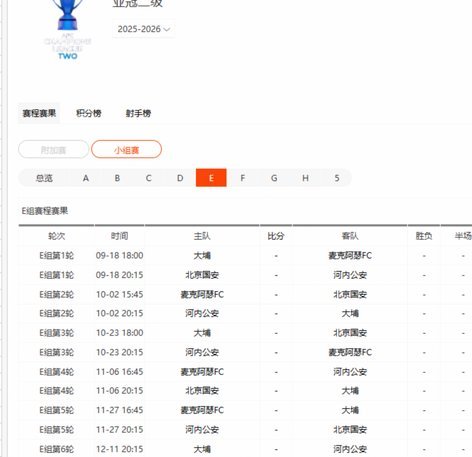Screen dimensions: 472x457
Task: Switch to the 积分榜 tab
Action: [x=89, y=113]
